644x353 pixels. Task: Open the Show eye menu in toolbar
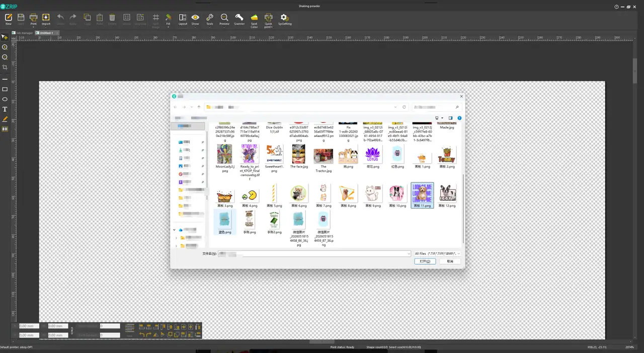point(195,19)
